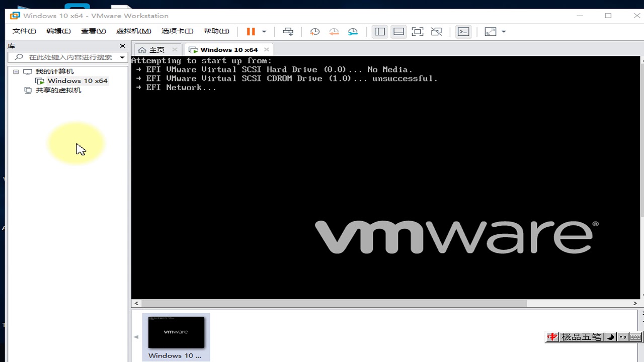Open the 选项卡(T) menu
Viewport: 644px width, 362px height.
click(177, 31)
